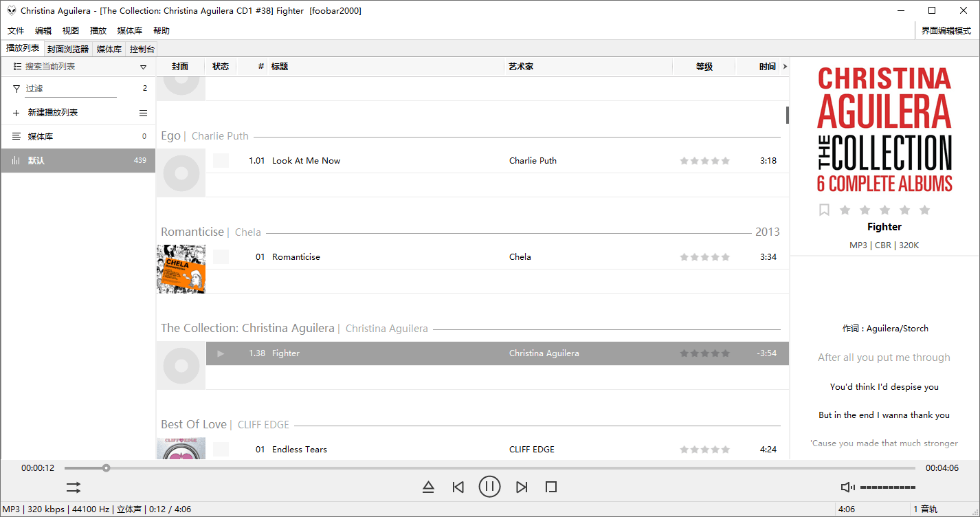
Task: Mute audio with the speaker icon
Action: 847,487
